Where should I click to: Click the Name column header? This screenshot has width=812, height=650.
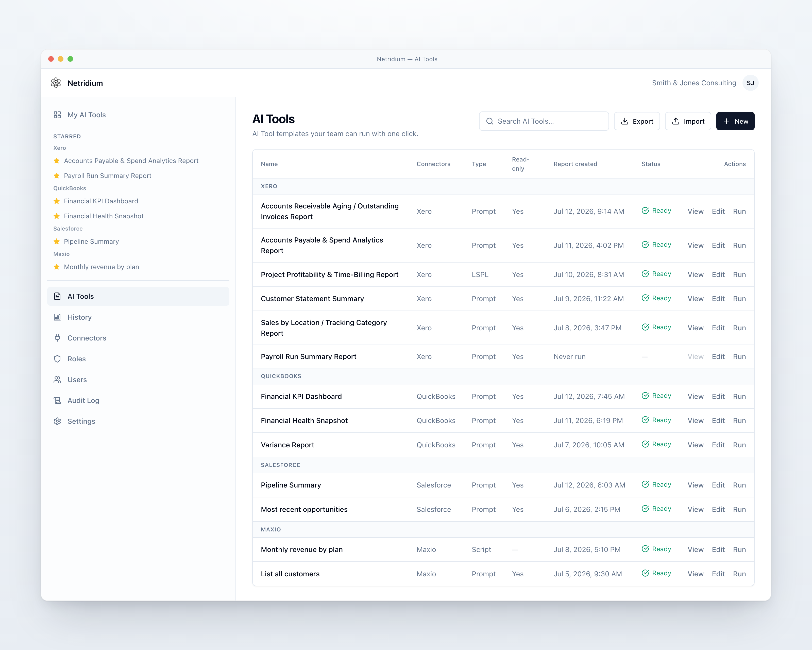(x=269, y=164)
